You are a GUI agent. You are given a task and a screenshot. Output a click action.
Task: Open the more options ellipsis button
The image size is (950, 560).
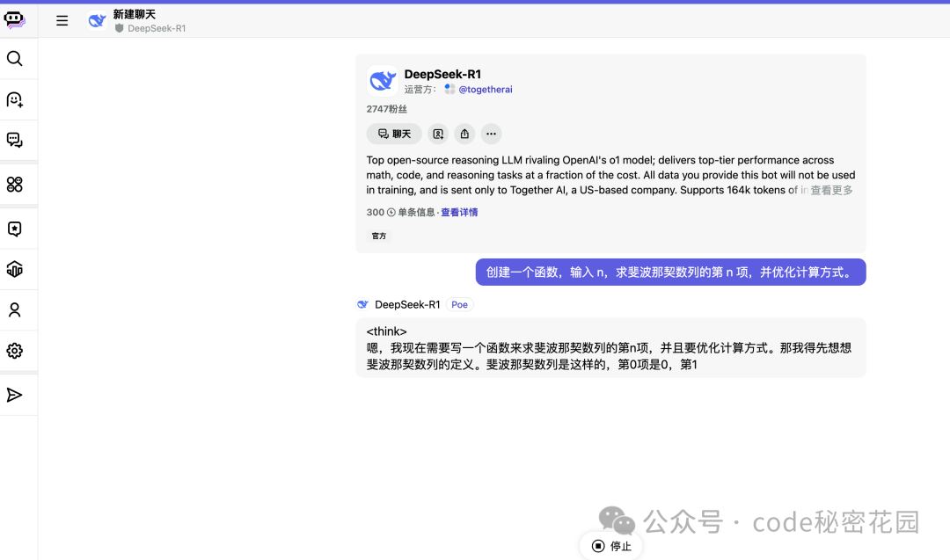[x=492, y=134]
